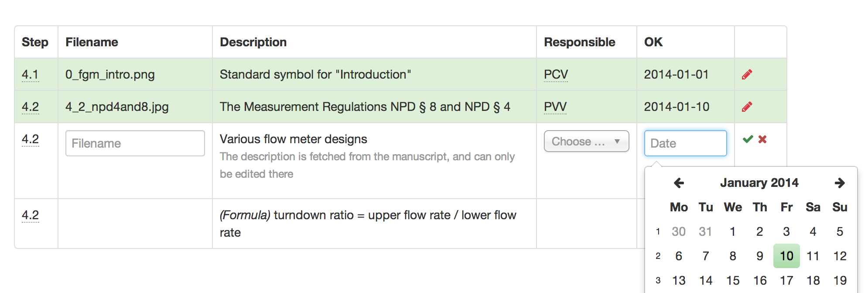The image size is (868, 293).
Task: Click the step 4.1 label
Action: (30, 75)
